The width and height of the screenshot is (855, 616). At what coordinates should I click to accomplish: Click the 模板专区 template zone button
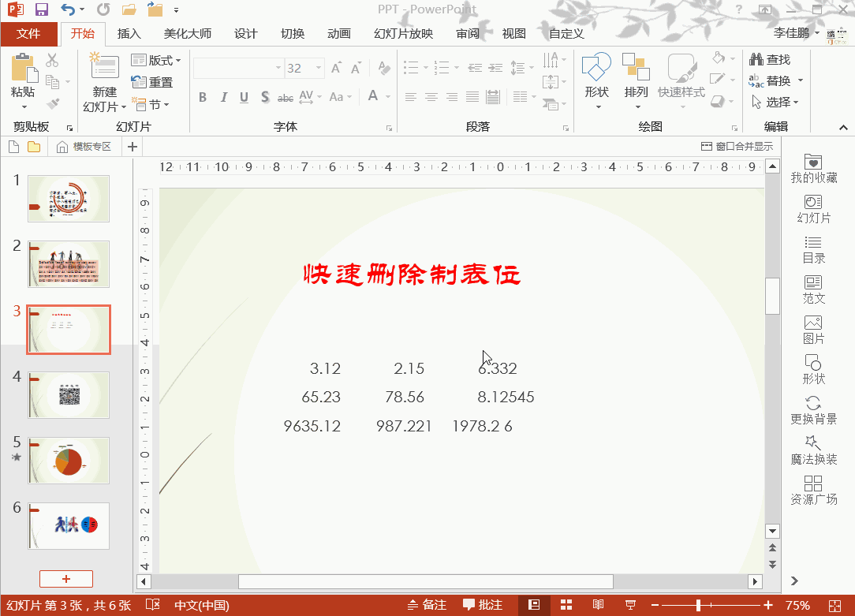84,147
